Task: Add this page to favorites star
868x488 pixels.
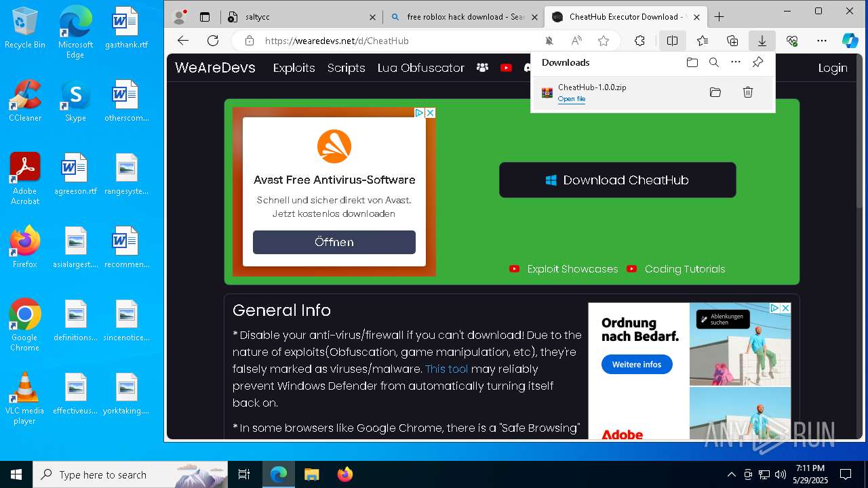Action: pyautogui.click(x=604, y=41)
